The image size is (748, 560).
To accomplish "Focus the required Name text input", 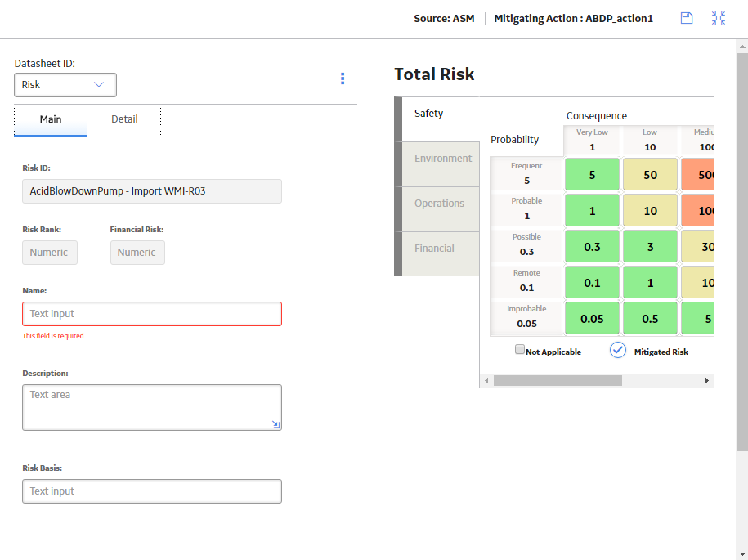I will [x=152, y=314].
